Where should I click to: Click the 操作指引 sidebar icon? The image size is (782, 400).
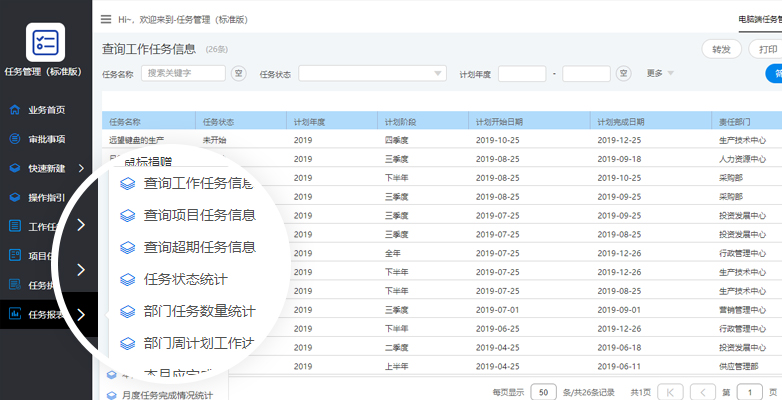(x=15, y=197)
